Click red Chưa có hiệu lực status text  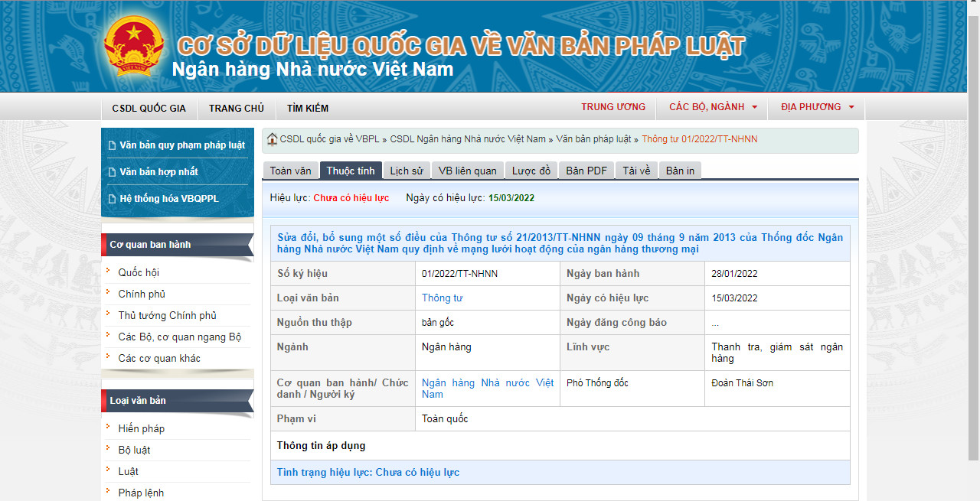tap(351, 198)
